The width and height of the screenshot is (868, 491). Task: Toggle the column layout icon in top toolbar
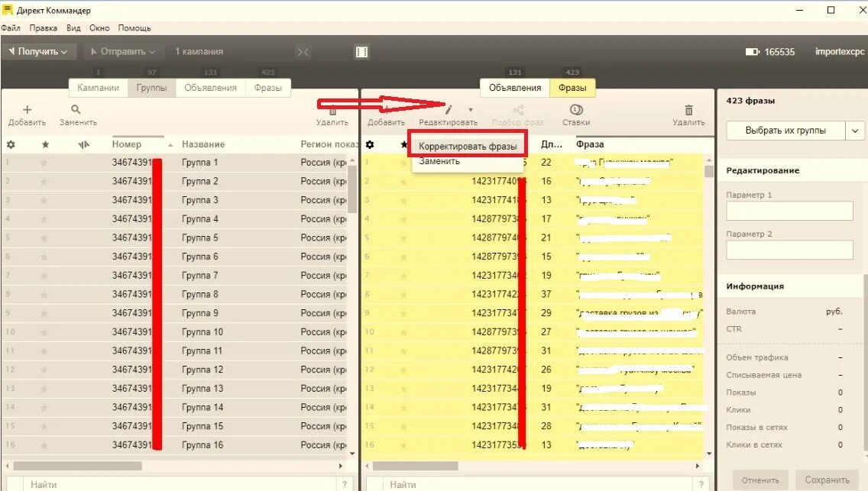pos(361,52)
